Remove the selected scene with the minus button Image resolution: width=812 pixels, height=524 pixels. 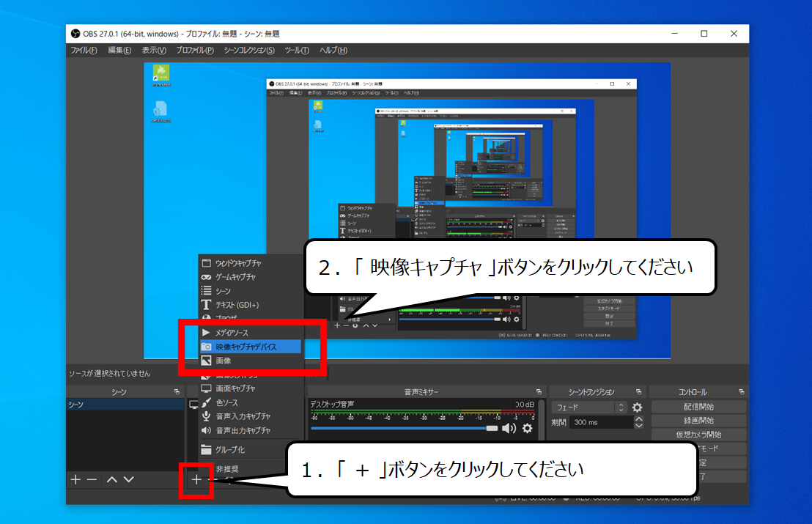click(x=92, y=479)
